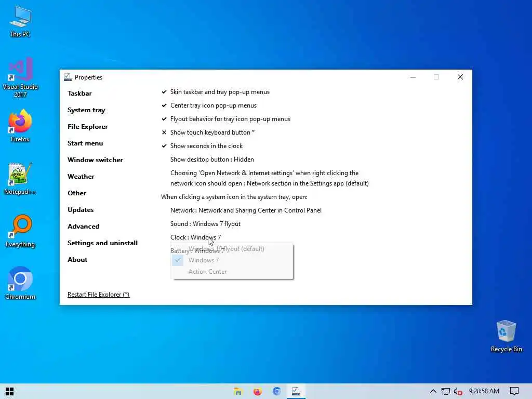Toggle Show seconds in the clock
The height and width of the screenshot is (399, 532).
coord(202,146)
